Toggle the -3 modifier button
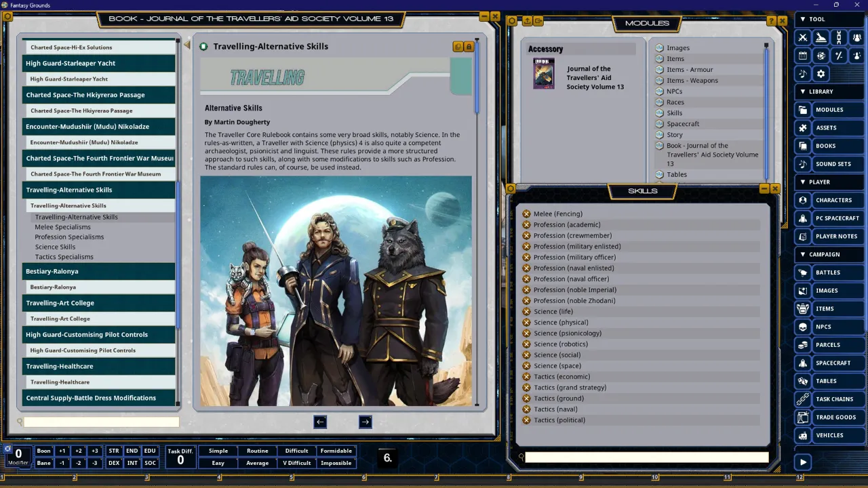868x488 pixels. (95, 463)
